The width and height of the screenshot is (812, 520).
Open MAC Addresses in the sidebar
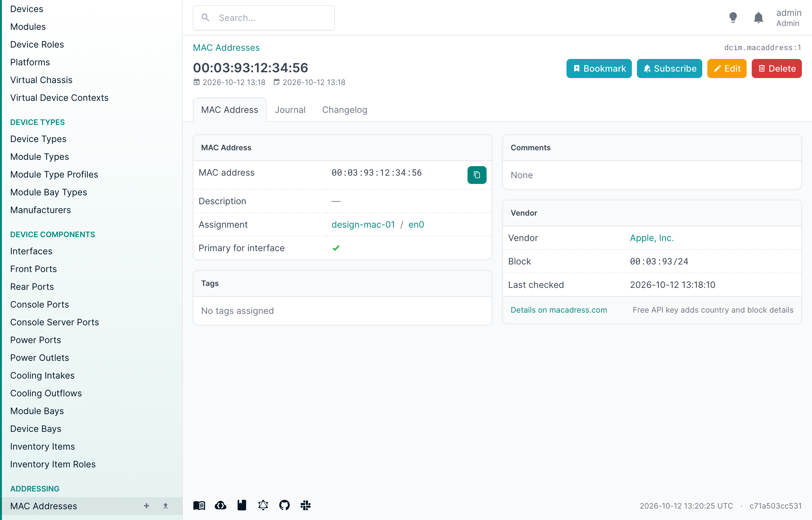click(43, 506)
